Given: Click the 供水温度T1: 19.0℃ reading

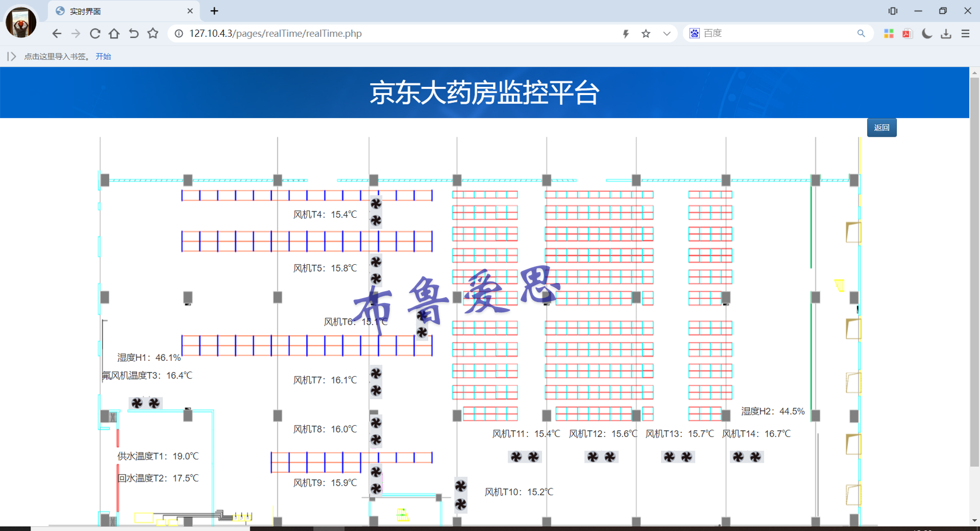Looking at the screenshot, I should coord(158,456).
